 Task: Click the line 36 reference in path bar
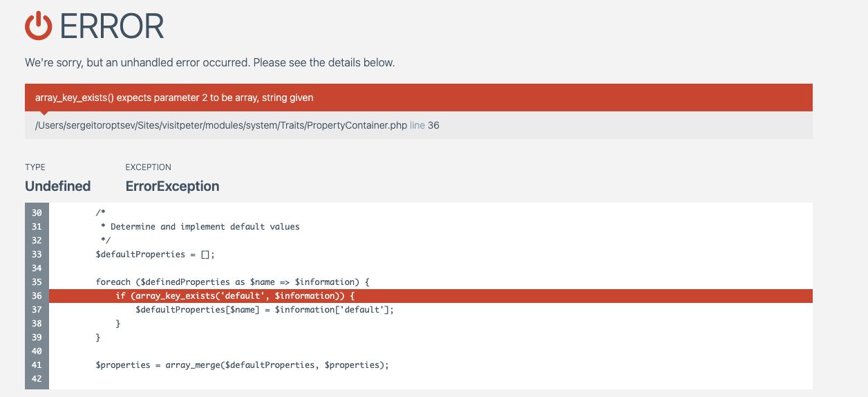point(424,125)
